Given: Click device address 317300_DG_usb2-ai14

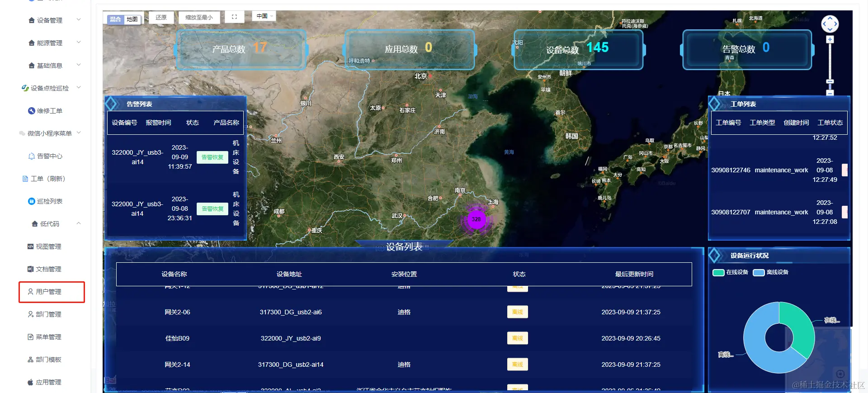Looking at the screenshot, I should (x=291, y=365).
